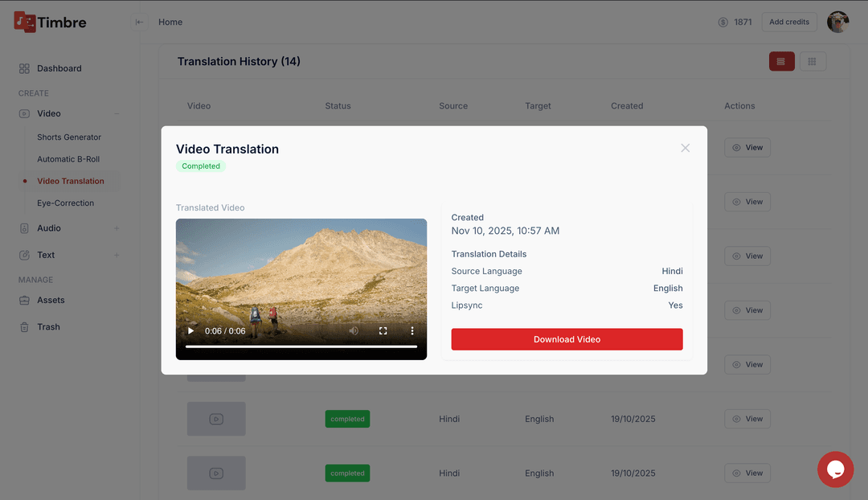
Task: Expand the Audio menu section
Action: (x=117, y=228)
